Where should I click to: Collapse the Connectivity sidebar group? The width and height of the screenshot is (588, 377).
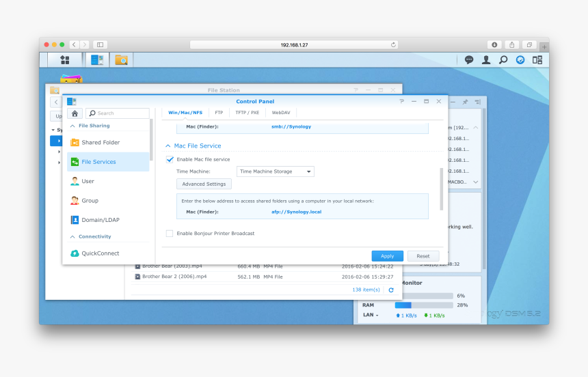pos(72,237)
